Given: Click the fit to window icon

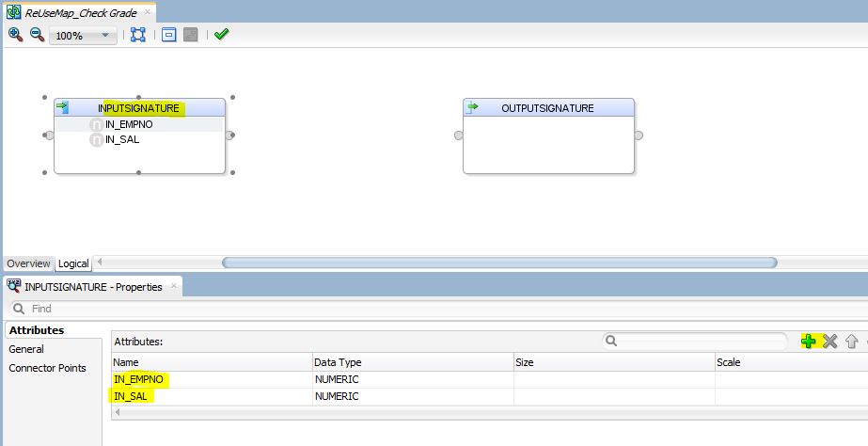Looking at the screenshot, I should [x=138, y=35].
